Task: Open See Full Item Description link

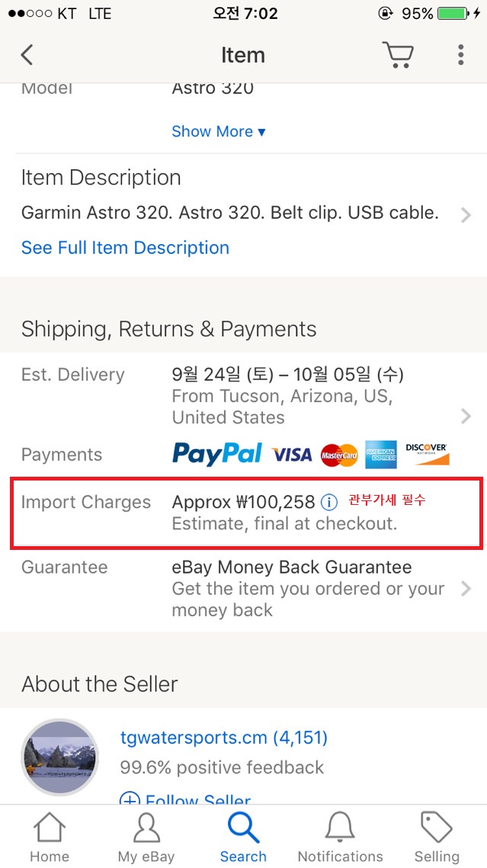Action: point(125,248)
